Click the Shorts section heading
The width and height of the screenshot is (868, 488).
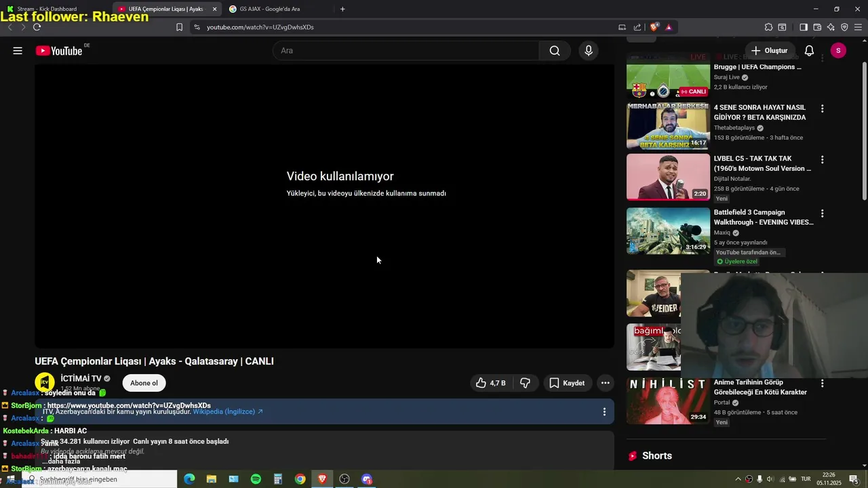pyautogui.click(x=657, y=455)
